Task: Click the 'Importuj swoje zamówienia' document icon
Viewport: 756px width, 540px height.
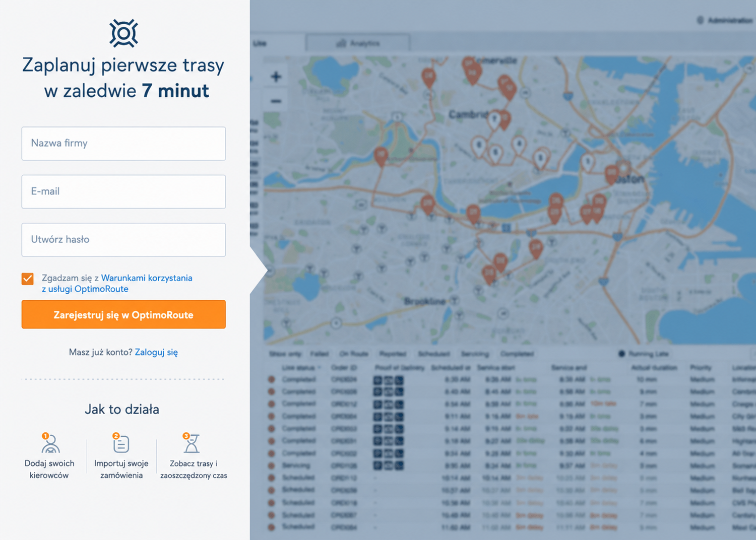Action: click(121, 443)
